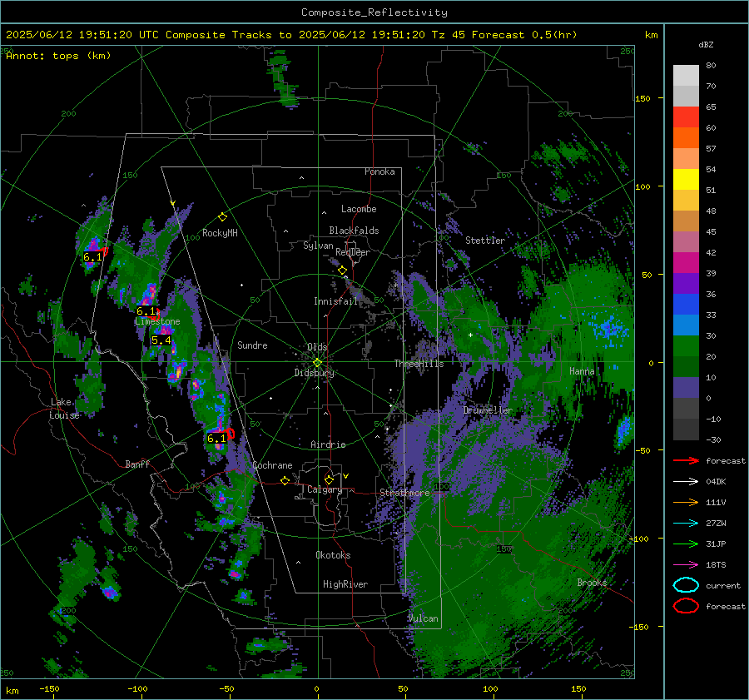
Task: Click the yellow diamond marker near Cochrane
Action: [285, 480]
